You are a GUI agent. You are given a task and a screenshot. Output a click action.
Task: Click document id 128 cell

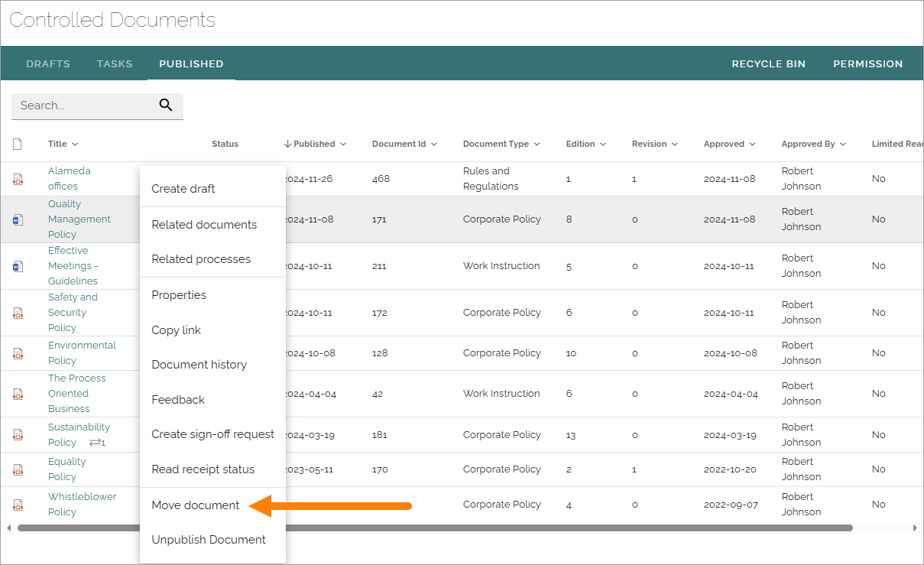tap(380, 353)
